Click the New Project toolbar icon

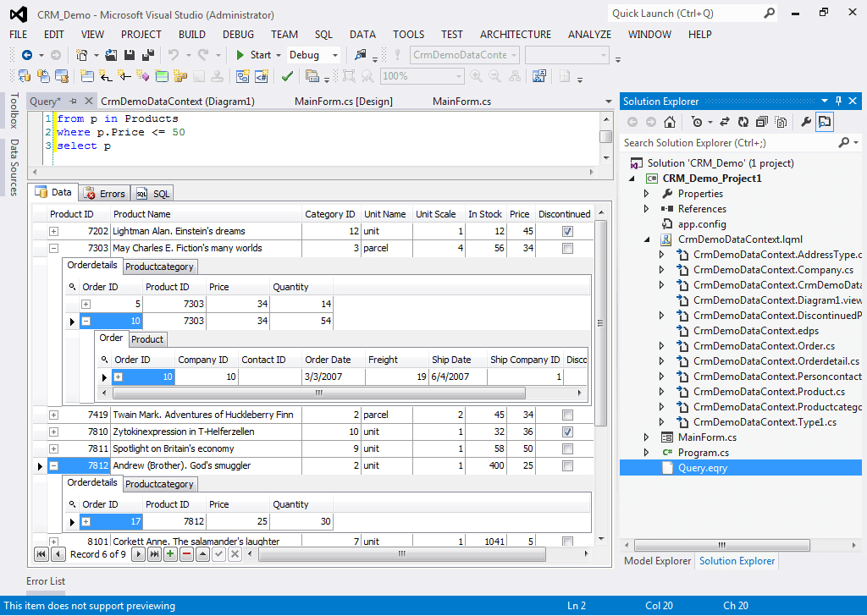[x=82, y=55]
